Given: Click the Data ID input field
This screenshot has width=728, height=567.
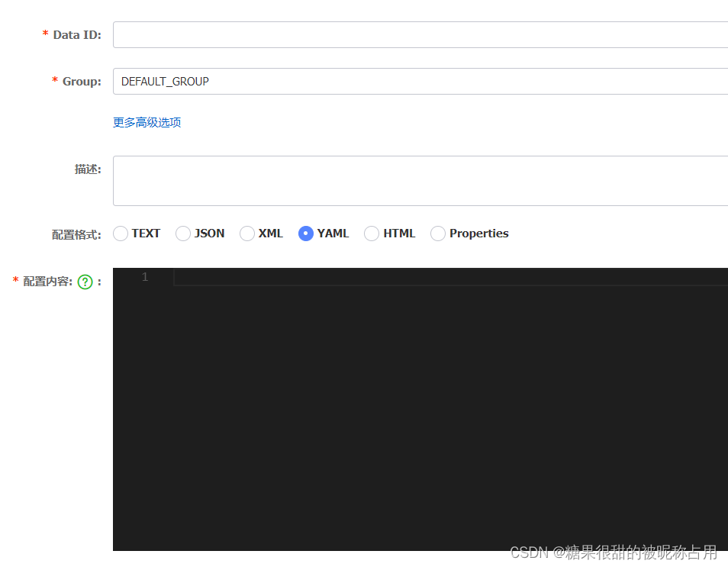Looking at the screenshot, I should (x=420, y=35).
